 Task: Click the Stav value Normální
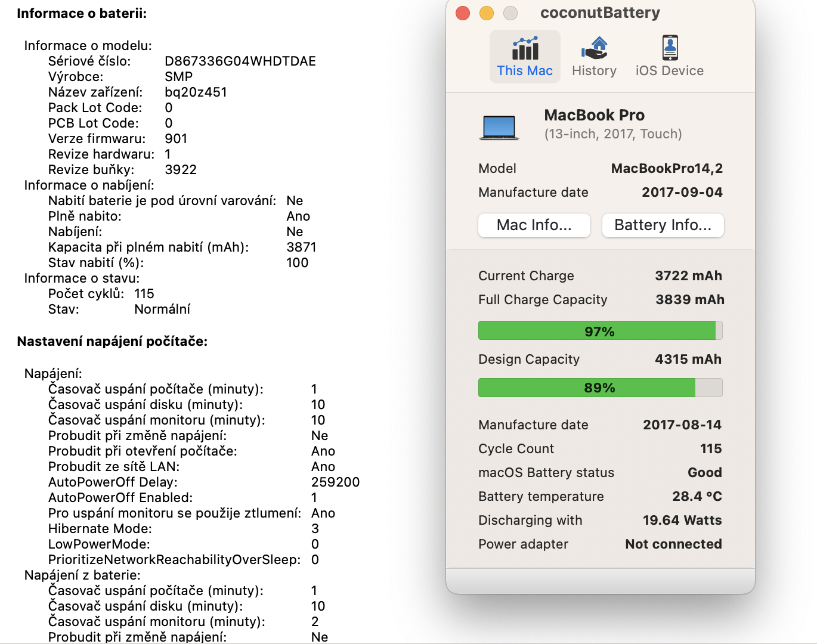(162, 309)
